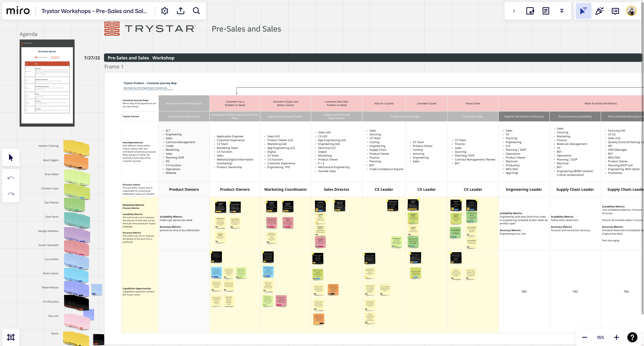The width and height of the screenshot is (644, 346).
Task: Open the timer/presentation frame icon
Action: click(530, 11)
